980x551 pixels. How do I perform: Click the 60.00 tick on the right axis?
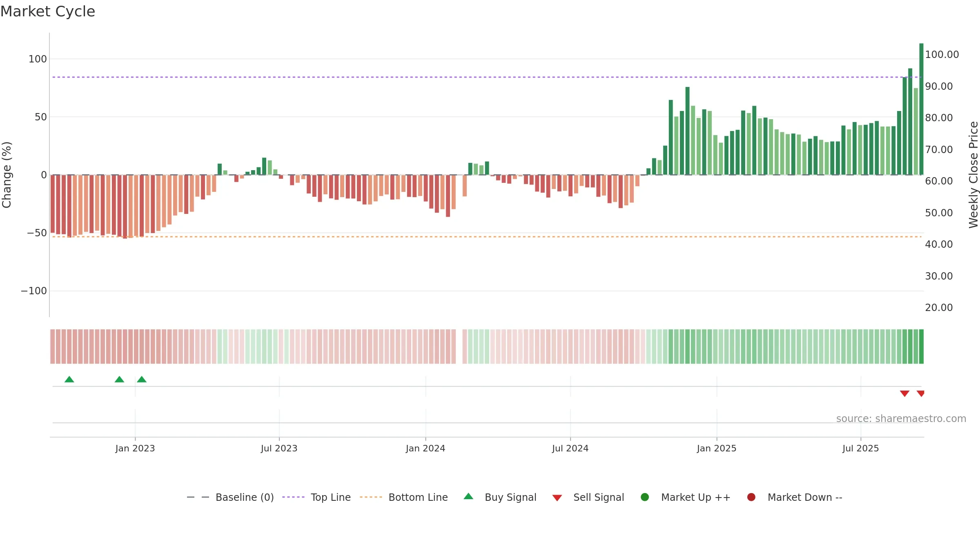(939, 181)
